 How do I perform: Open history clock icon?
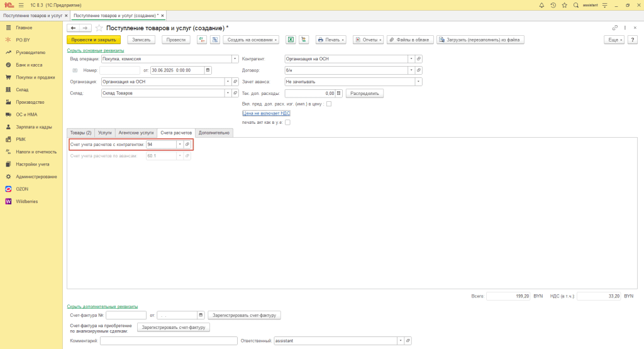click(x=553, y=5)
